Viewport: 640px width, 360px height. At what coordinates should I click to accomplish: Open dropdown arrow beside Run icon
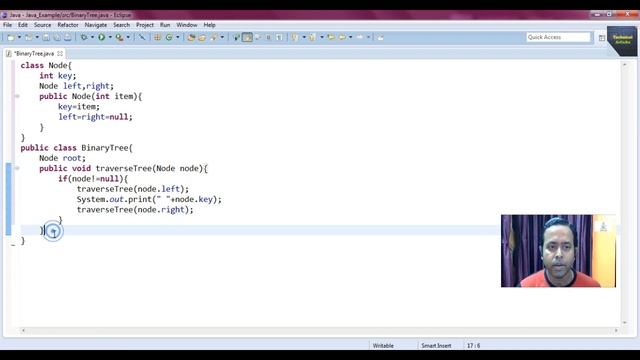[x=110, y=37]
